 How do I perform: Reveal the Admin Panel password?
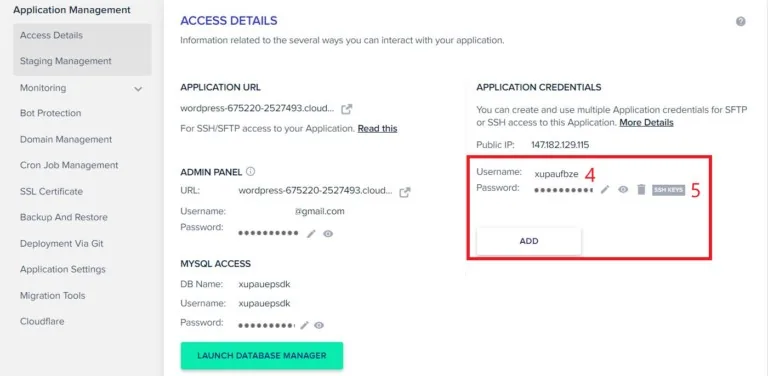[x=328, y=234]
